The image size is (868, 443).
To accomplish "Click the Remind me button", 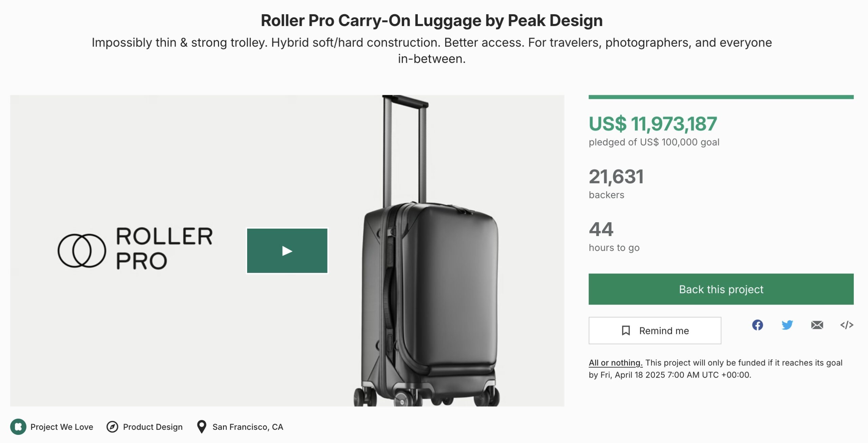I will pyautogui.click(x=655, y=331).
